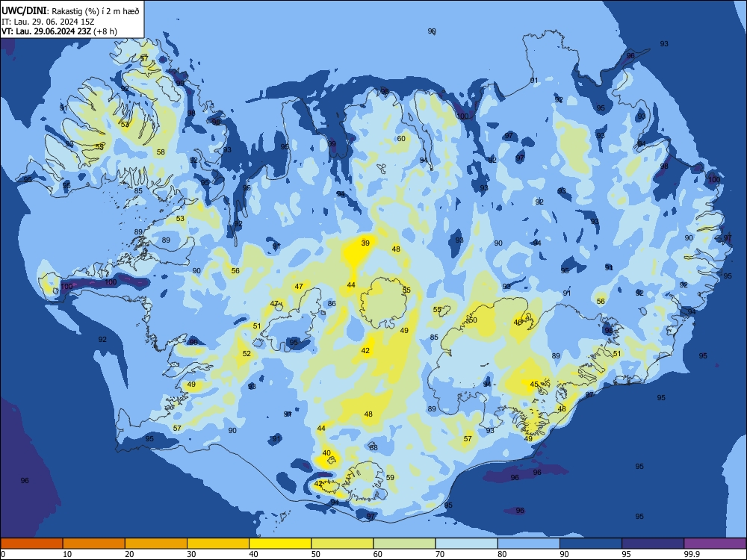Click the legend tick label '10'
Image resolution: width=747 pixels, height=560 pixels.
[67, 554]
